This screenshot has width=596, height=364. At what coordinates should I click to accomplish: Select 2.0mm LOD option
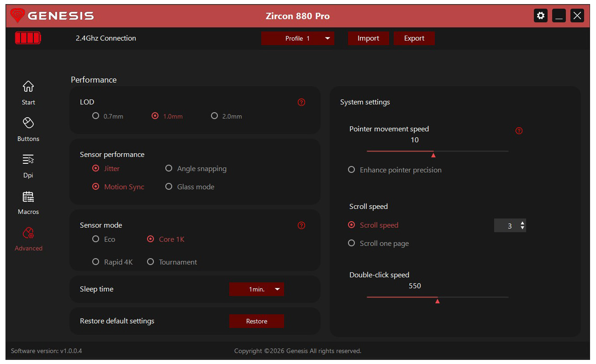point(227,116)
